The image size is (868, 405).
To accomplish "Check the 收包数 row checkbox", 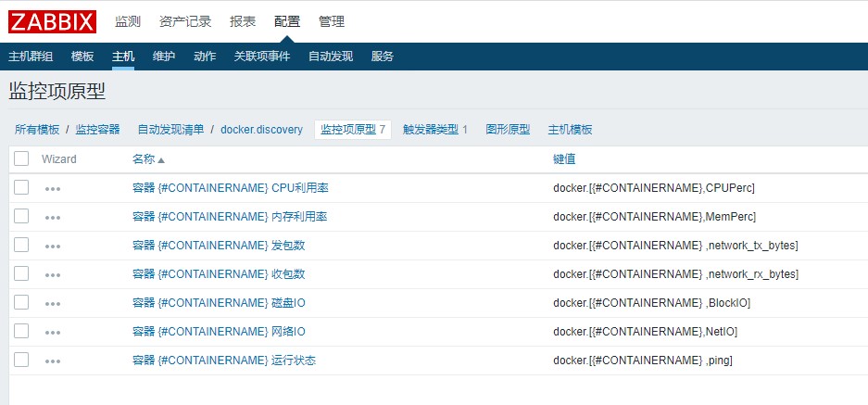I will [21, 273].
